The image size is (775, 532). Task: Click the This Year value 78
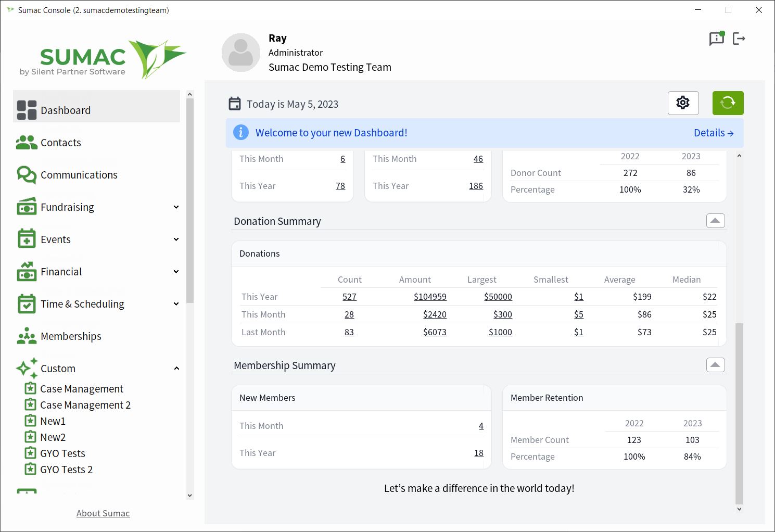[340, 186]
